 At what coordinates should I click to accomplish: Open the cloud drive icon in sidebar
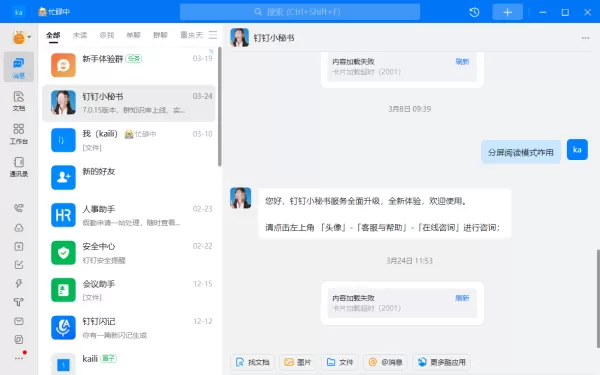[19, 228]
